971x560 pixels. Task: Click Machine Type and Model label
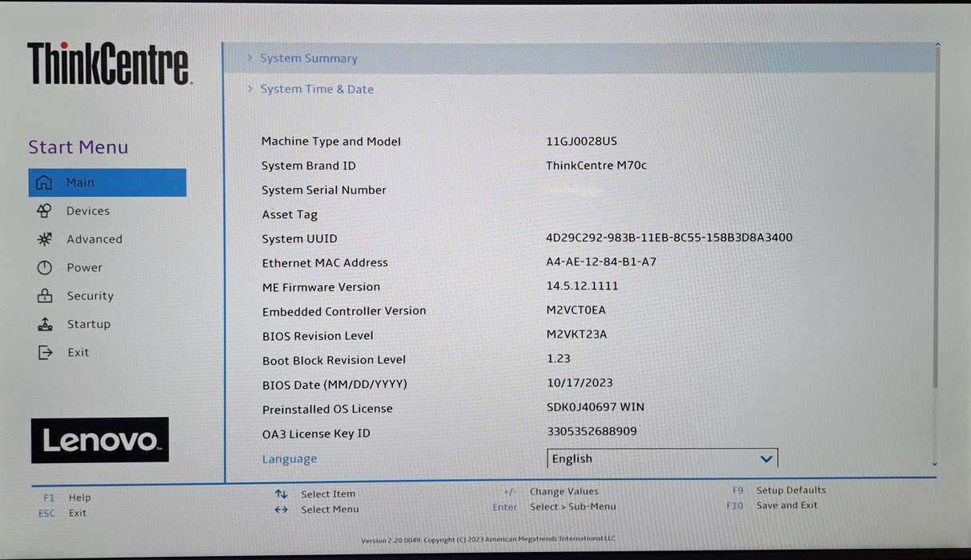[331, 142]
